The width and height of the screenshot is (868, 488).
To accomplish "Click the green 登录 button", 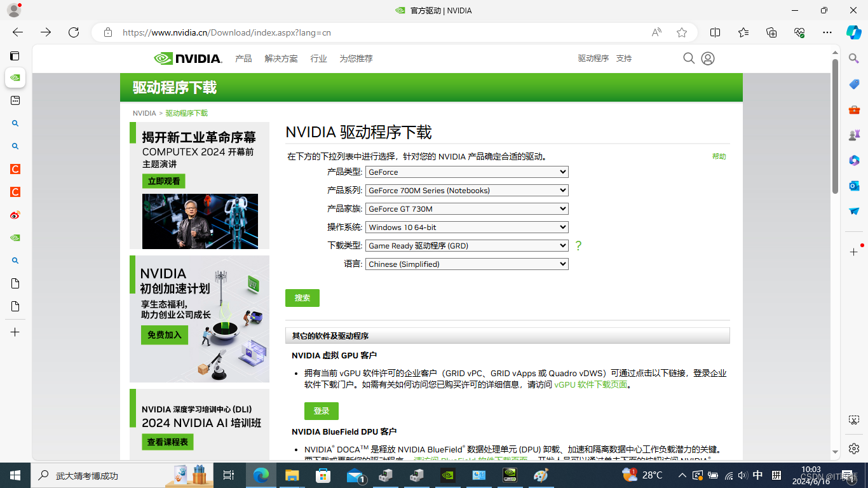I will point(322,411).
